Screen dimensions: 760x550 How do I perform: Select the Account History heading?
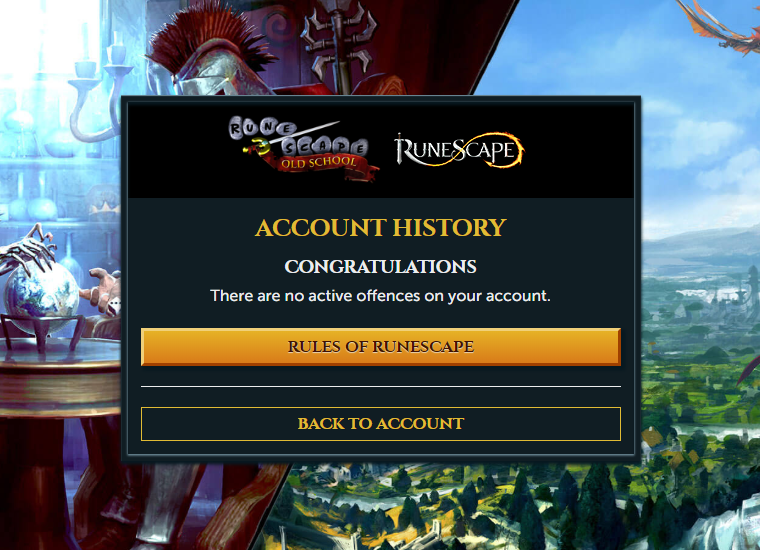(x=380, y=227)
